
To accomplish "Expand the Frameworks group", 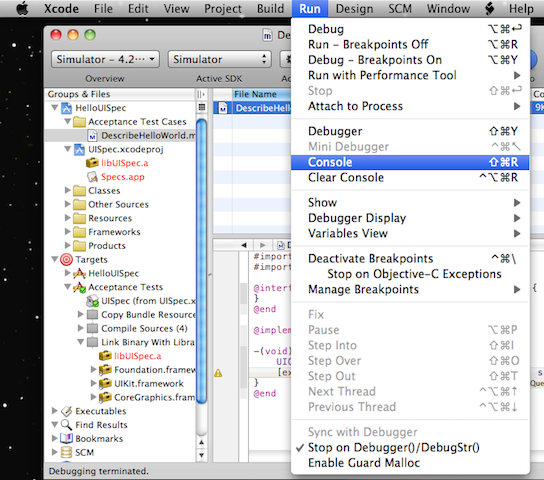I will [68, 232].
